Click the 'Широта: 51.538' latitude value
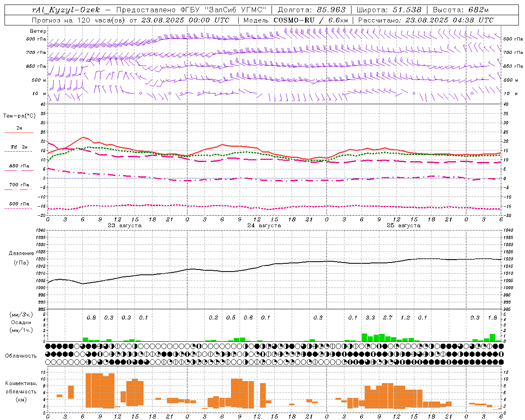The image size is (525, 420). [x=389, y=10]
